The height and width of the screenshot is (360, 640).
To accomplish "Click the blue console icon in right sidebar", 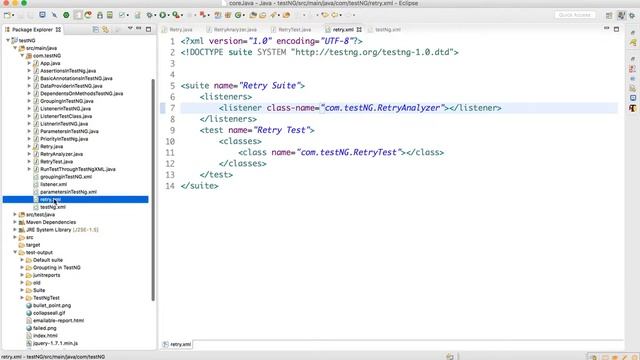I will (x=633, y=98).
